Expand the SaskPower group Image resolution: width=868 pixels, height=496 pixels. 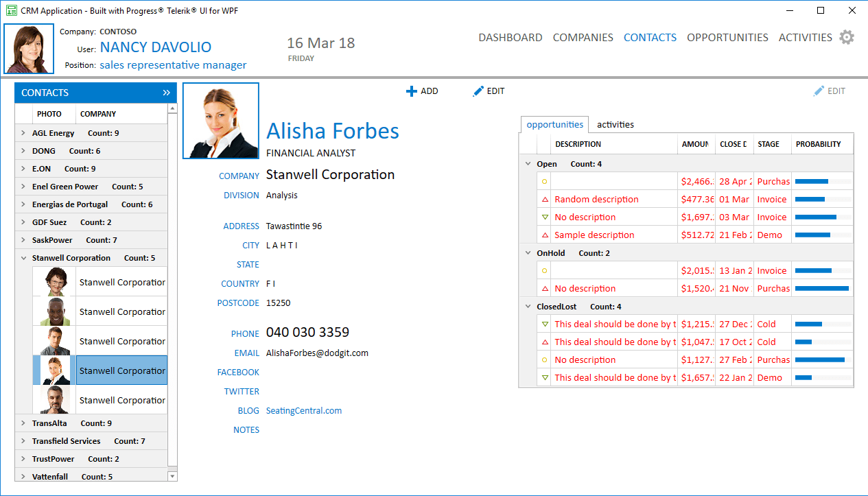23,240
